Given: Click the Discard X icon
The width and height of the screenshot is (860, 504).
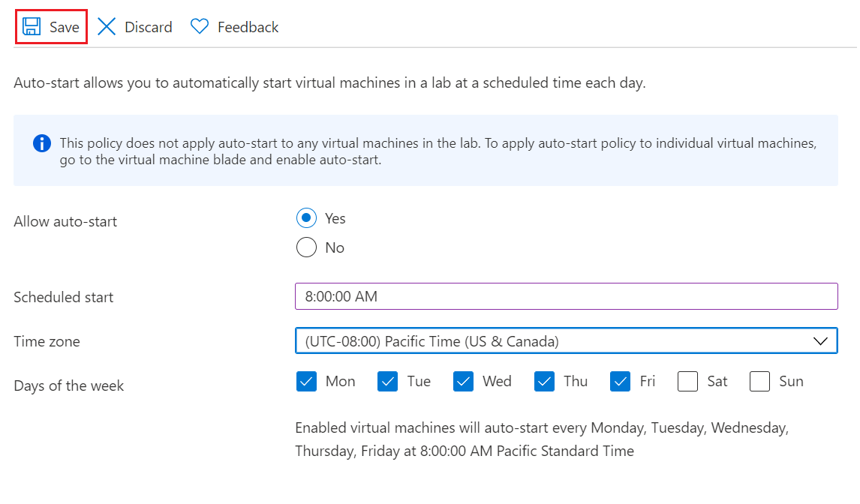Looking at the screenshot, I should coord(107,26).
